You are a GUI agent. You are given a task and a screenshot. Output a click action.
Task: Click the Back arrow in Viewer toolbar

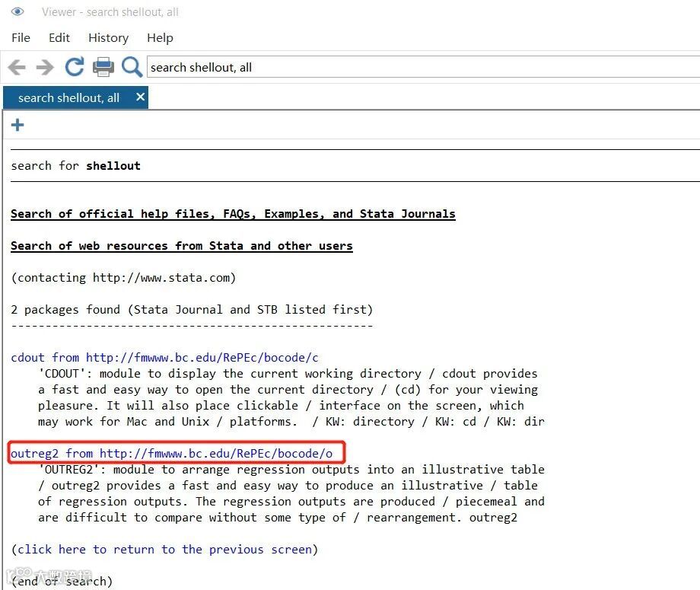coord(17,68)
